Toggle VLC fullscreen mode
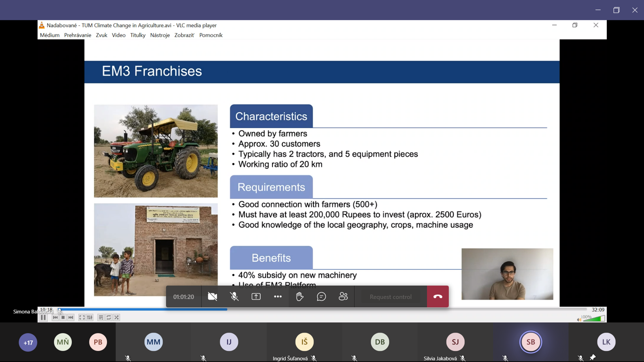The height and width of the screenshot is (362, 644). pos(82,318)
